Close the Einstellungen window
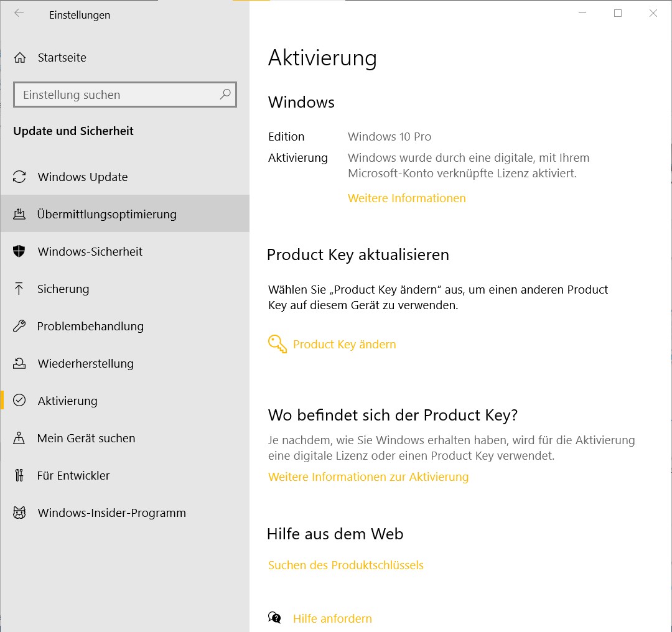Image resolution: width=672 pixels, height=632 pixels. (653, 13)
